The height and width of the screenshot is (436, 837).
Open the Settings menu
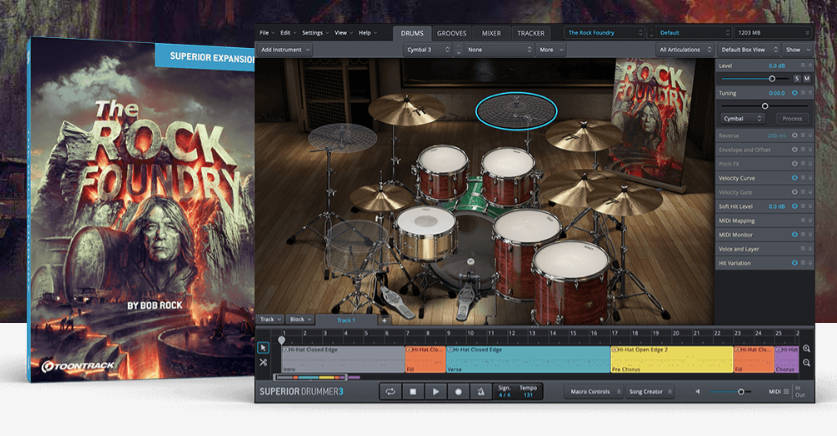[x=315, y=33]
